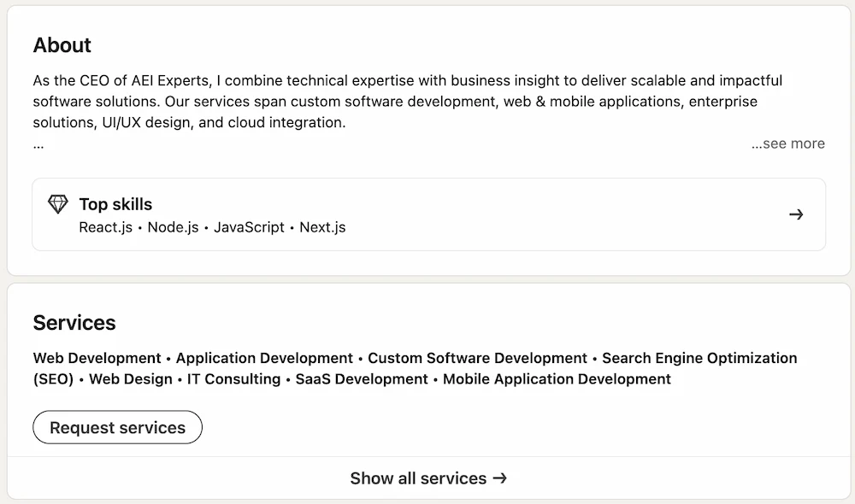The image size is (855, 504).
Task: Click the Next.js skill label
Action: [322, 227]
